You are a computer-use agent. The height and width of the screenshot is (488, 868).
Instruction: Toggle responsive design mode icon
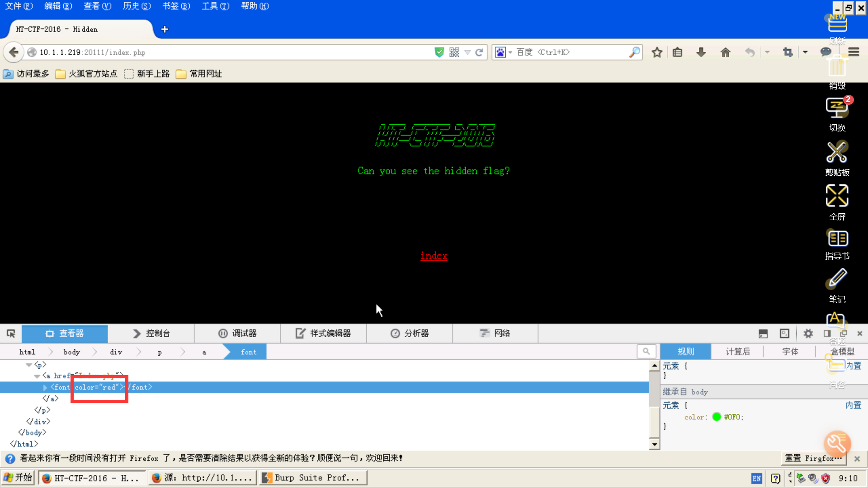784,333
